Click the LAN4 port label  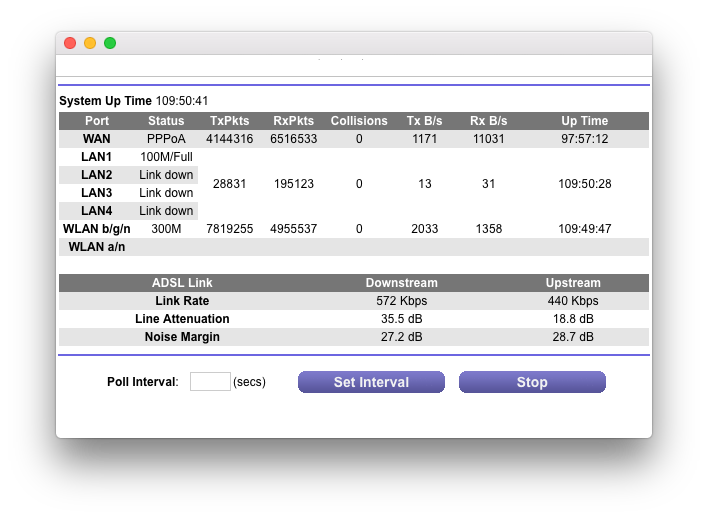coord(97,211)
